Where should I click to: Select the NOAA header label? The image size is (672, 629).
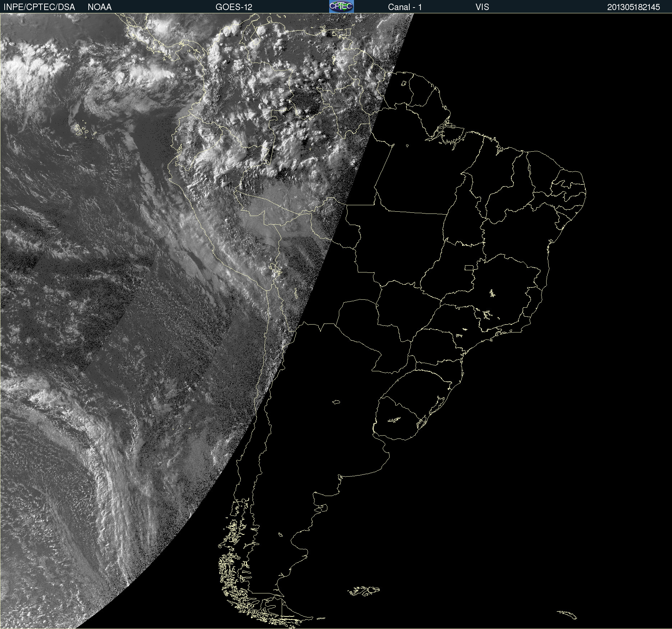pyautogui.click(x=100, y=7)
